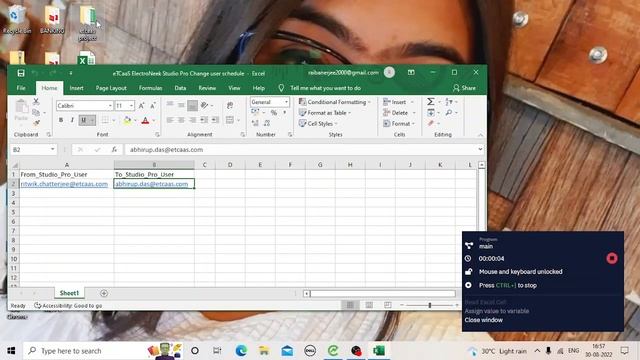The image size is (640, 360).
Task: Open the Cell Styles gallery
Action: tap(318, 123)
